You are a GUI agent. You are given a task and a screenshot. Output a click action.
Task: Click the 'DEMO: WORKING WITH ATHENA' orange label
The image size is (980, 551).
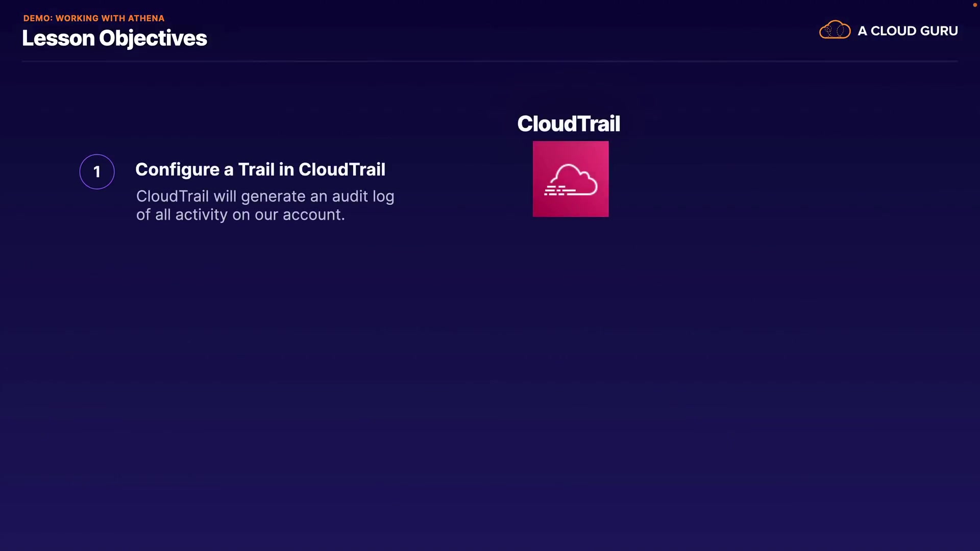[x=94, y=18]
